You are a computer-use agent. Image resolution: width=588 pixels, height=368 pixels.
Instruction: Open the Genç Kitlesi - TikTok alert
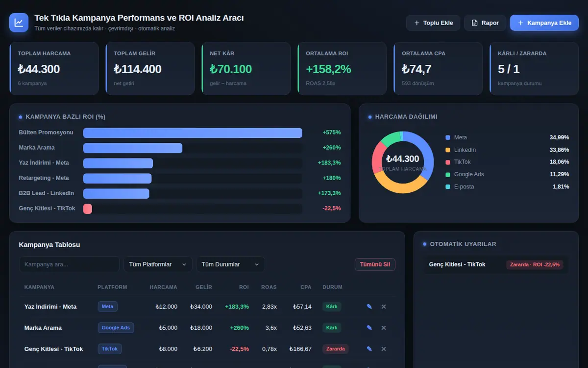[496, 264]
